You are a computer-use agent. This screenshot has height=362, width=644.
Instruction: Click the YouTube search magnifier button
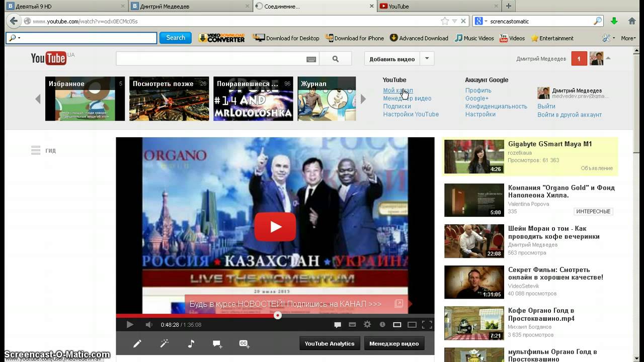click(x=336, y=59)
